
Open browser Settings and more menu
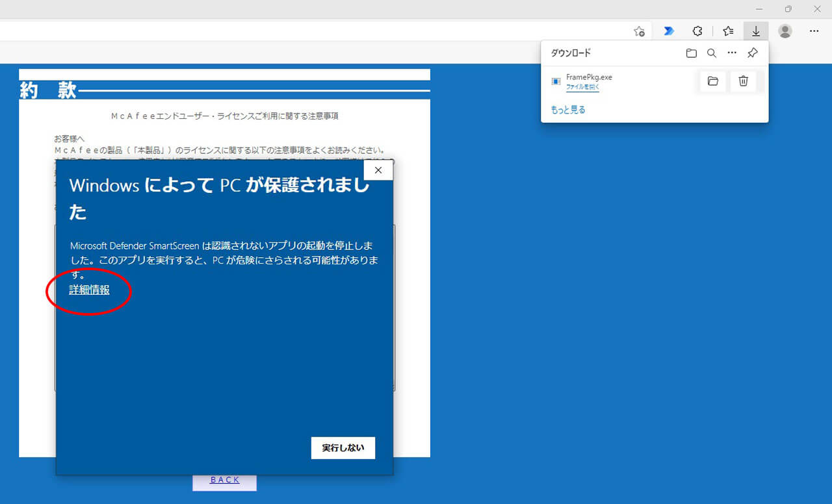tap(814, 31)
